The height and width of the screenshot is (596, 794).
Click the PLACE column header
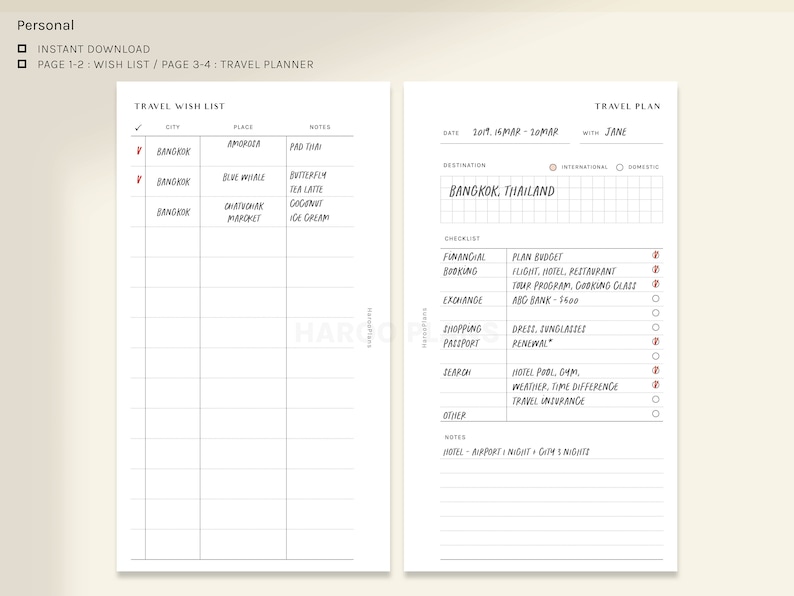[x=243, y=127]
